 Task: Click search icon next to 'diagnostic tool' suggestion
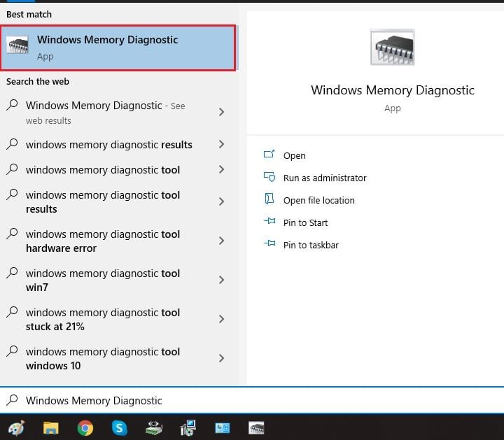(x=12, y=169)
